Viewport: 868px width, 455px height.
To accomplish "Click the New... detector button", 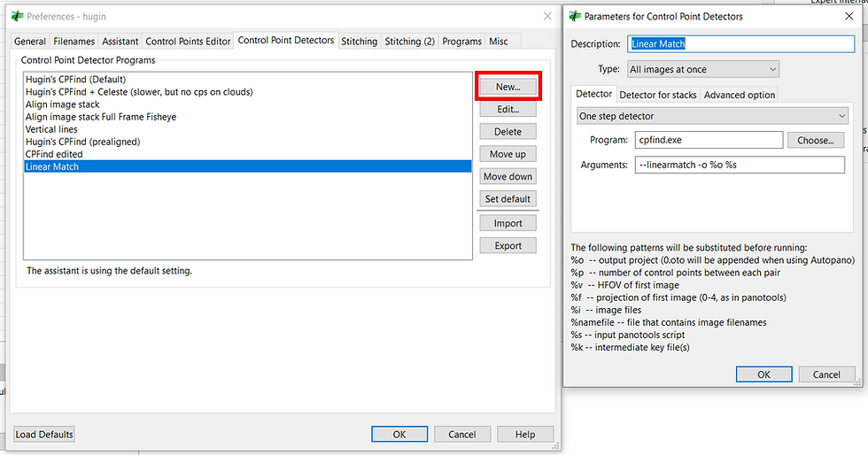I will click(x=508, y=87).
